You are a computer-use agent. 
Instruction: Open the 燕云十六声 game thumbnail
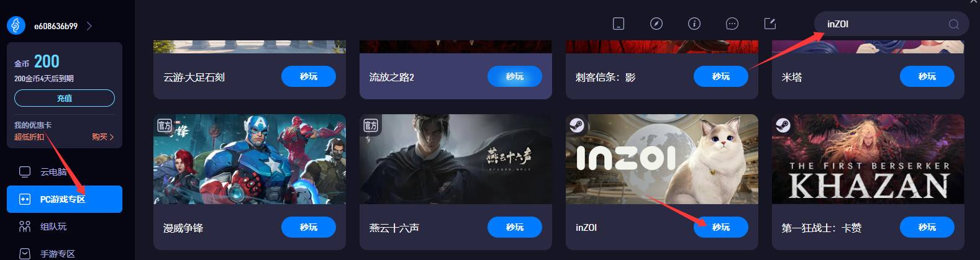tap(456, 159)
